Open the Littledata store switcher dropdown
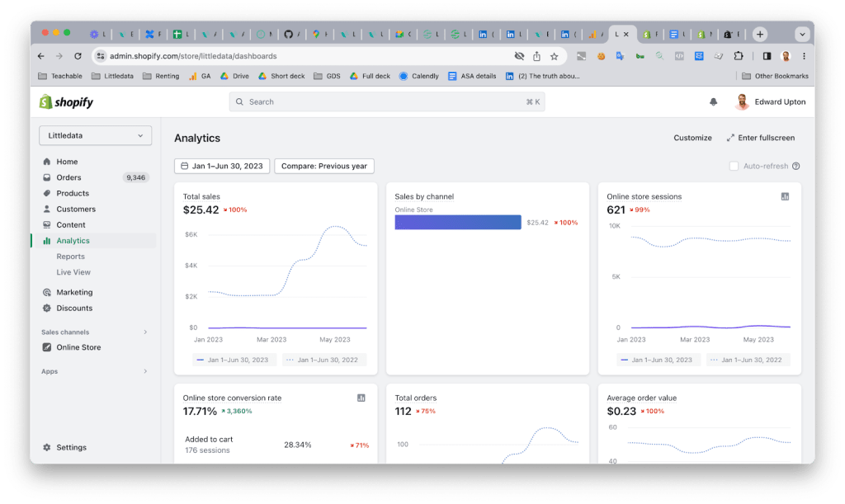The height and width of the screenshot is (504, 845). pyautogui.click(x=96, y=135)
